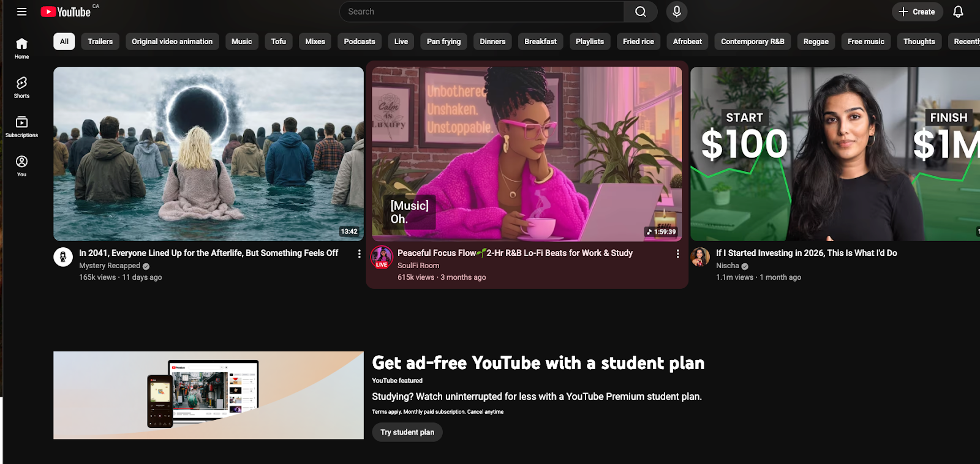Select the Trailers filter chip
Screen dimensions: 980x464
pyautogui.click(x=100, y=42)
